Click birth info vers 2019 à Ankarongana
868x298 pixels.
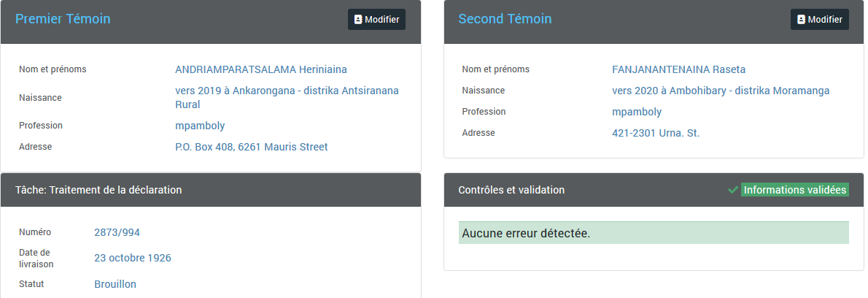pyautogui.click(x=287, y=97)
